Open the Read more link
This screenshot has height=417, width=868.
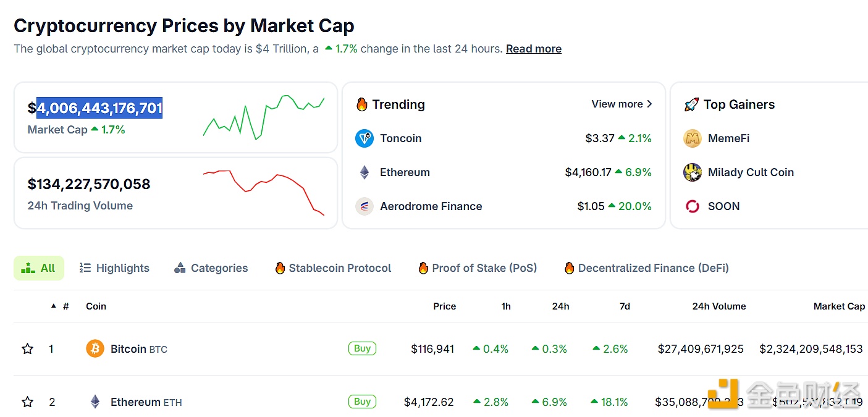pos(534,49)
